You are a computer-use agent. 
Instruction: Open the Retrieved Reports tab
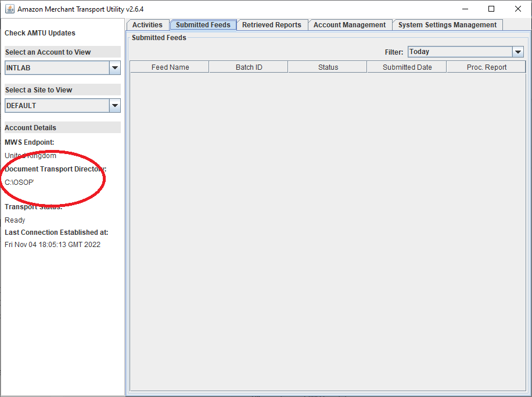[x=271, y=25]
